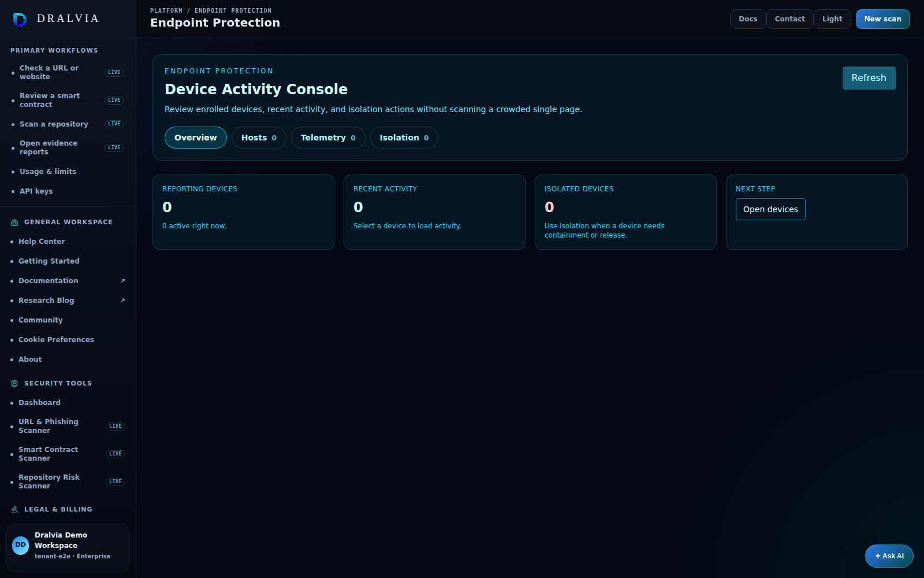Click the Open devices button
924x578 pixels.
(770, 209)
